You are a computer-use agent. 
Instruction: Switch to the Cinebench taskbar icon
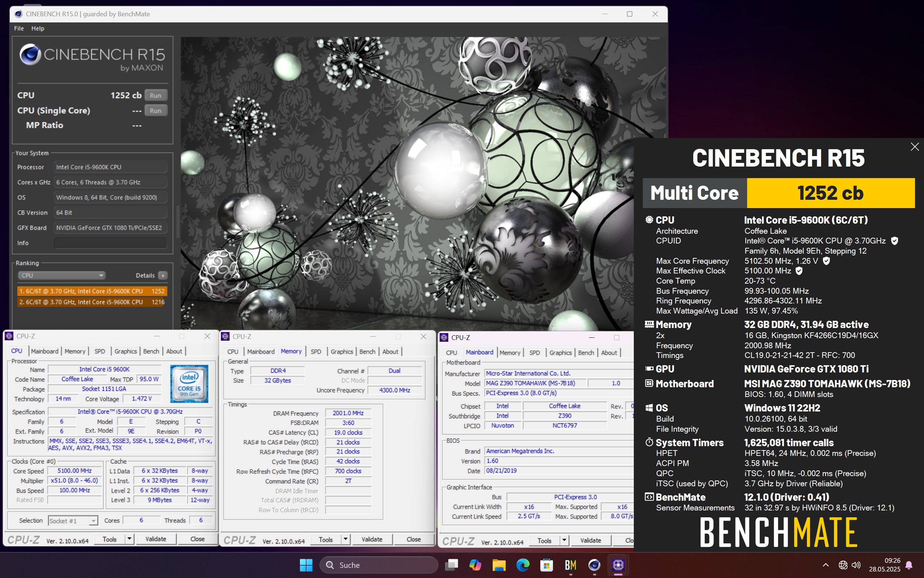594,565
